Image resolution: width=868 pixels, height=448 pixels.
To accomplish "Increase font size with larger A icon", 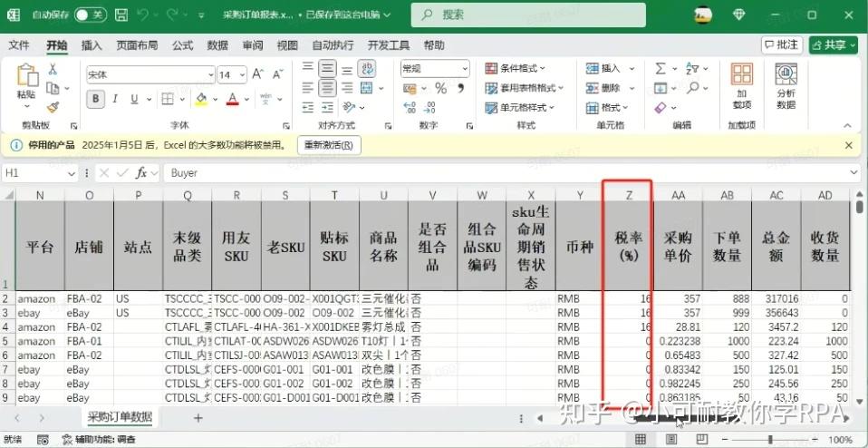I will click(x=257, y=73).
